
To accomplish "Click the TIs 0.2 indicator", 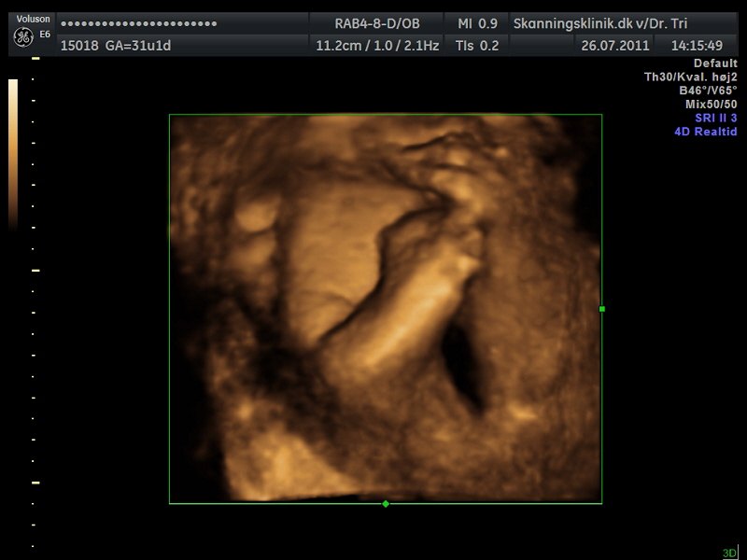I will [x=477, y=45].
